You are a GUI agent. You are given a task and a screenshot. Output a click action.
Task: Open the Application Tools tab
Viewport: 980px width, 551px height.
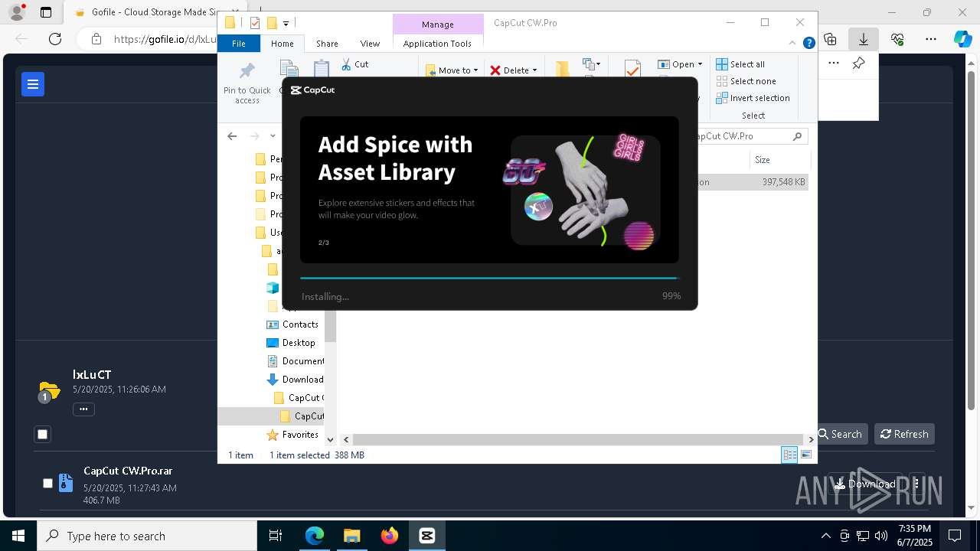pos(437,44)
